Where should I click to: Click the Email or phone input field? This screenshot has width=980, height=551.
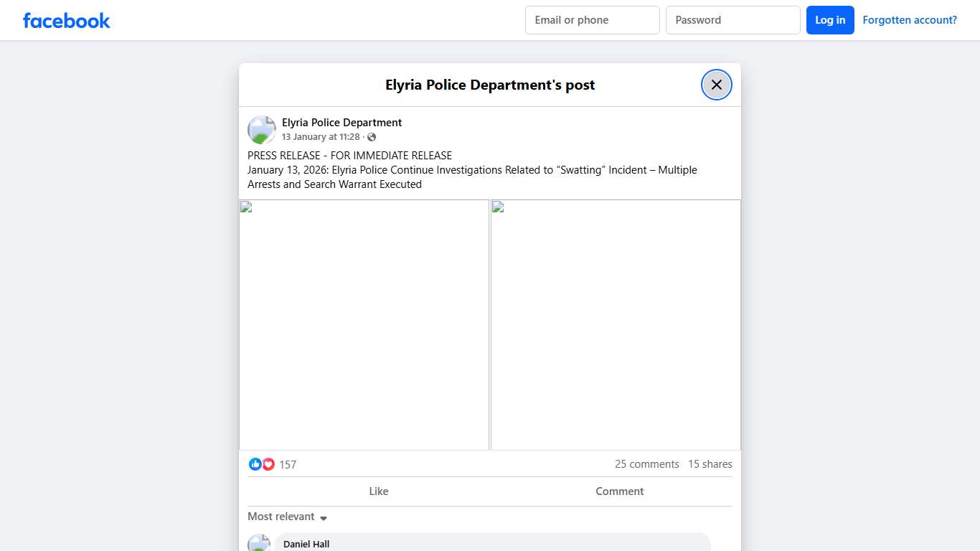(x=592, y=20)
